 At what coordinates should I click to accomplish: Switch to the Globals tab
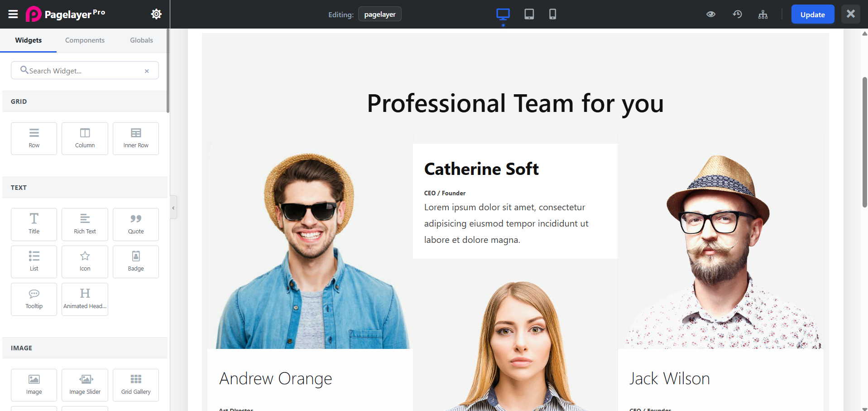[141, 40]
